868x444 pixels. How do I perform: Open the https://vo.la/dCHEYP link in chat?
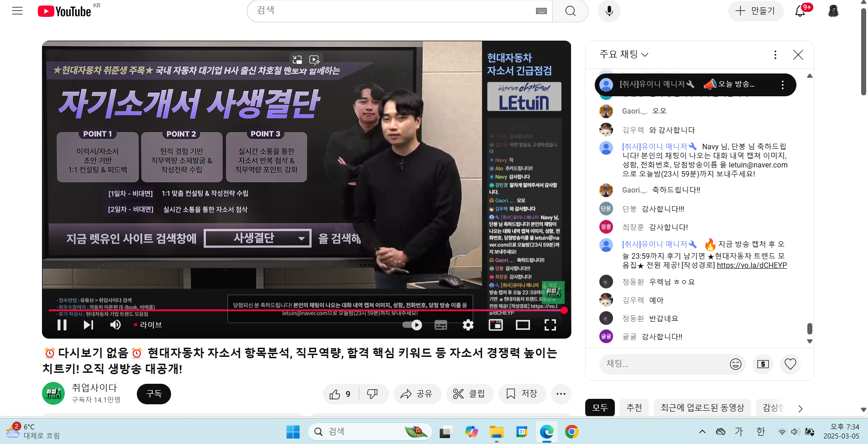tap(752, 265)
